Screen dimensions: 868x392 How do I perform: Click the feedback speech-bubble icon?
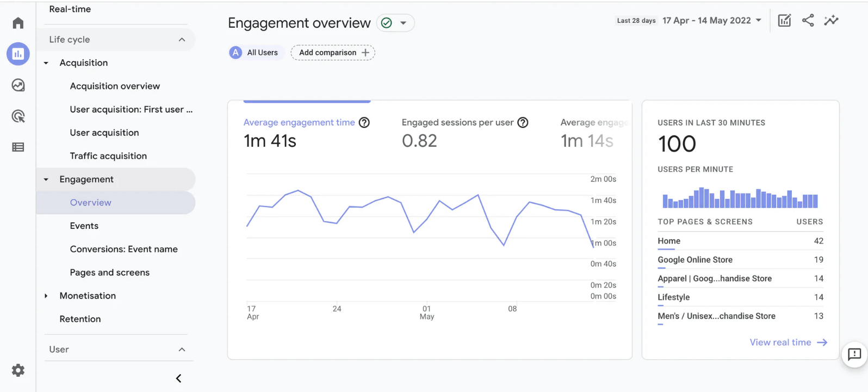[854, 354]
